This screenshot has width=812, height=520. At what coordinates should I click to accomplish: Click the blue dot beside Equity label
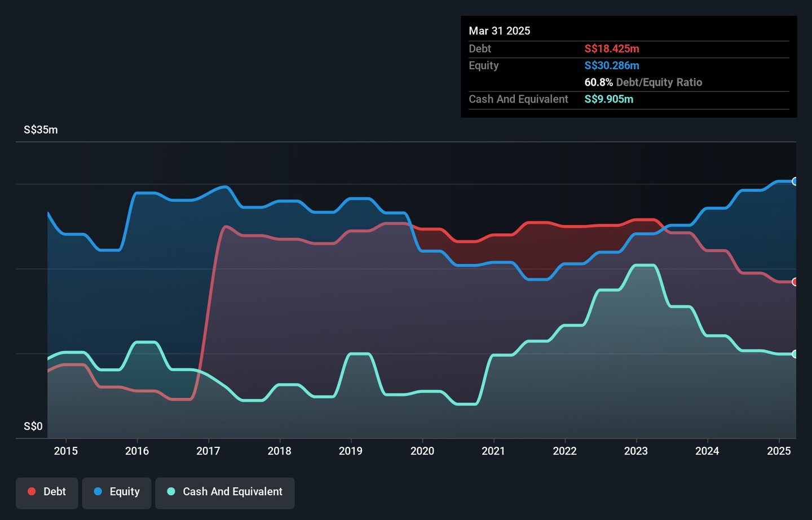[x=98, y=492]
